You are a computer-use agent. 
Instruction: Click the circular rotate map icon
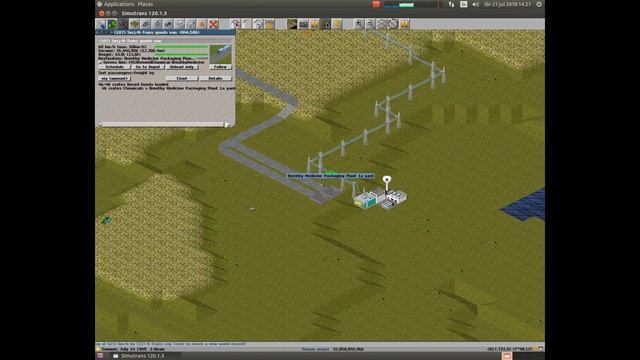coord(393,24)
